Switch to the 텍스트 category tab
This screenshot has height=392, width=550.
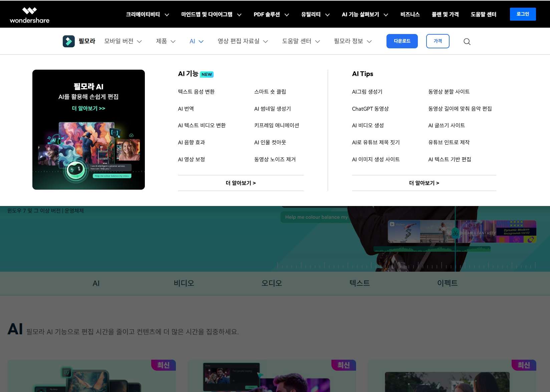pos(359,283)
